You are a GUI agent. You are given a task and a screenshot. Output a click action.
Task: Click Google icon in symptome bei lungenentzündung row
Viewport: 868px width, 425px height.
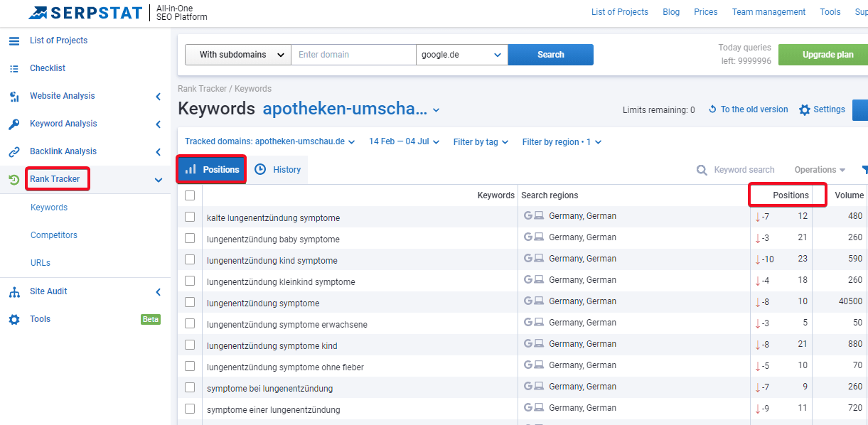pyautogui.click(x=528, y=387)
